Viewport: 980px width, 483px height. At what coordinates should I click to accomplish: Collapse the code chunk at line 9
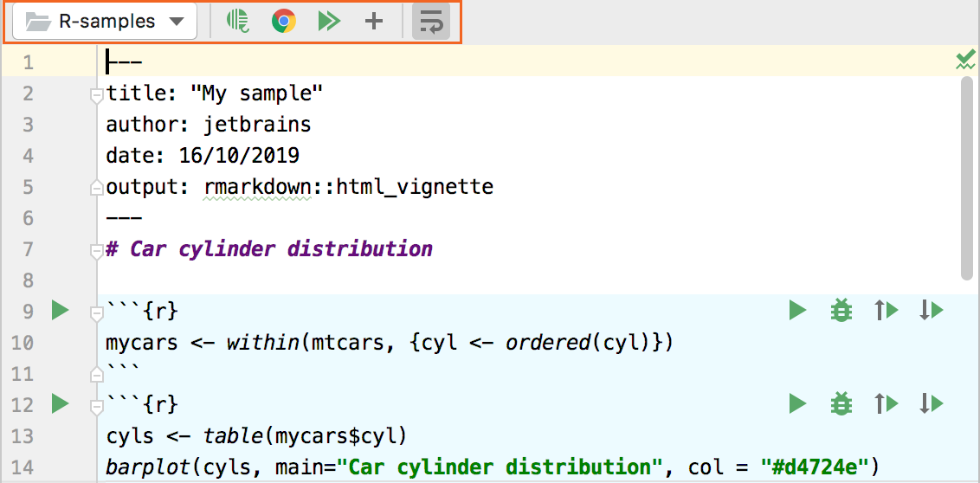(96, 314)
